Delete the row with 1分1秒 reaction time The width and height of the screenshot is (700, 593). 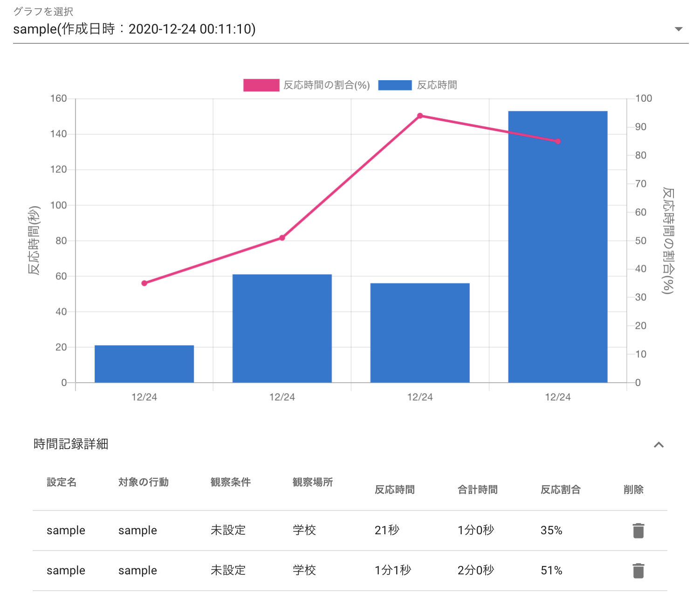pos(638,571)
